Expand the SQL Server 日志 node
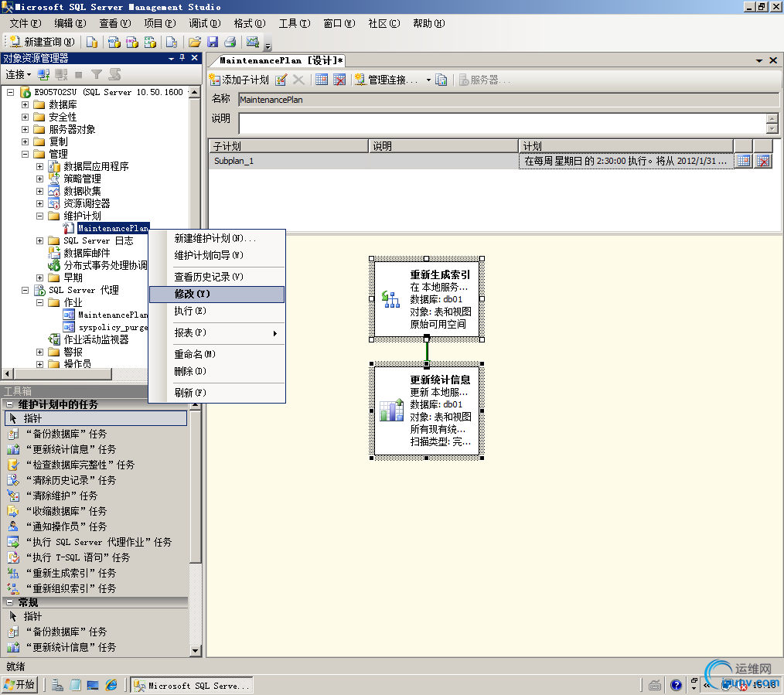This screenshot has width=784, height=695. coord(40,241)
